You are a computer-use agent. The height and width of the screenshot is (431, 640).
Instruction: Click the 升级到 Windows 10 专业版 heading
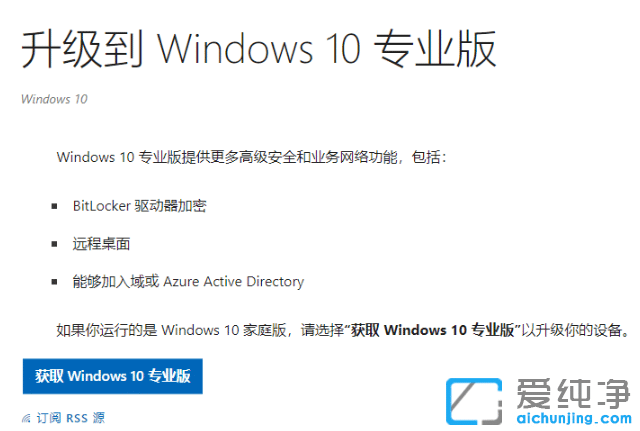[259, 50]
